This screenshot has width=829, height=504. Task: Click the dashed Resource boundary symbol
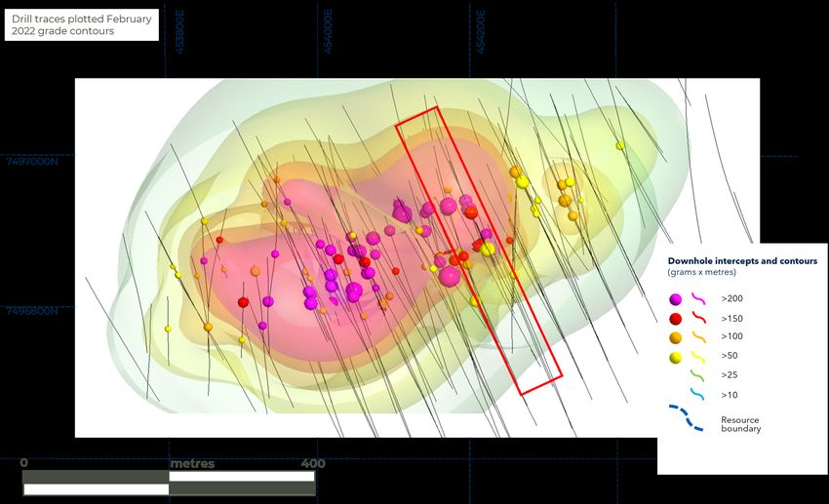tap(686, 418)
